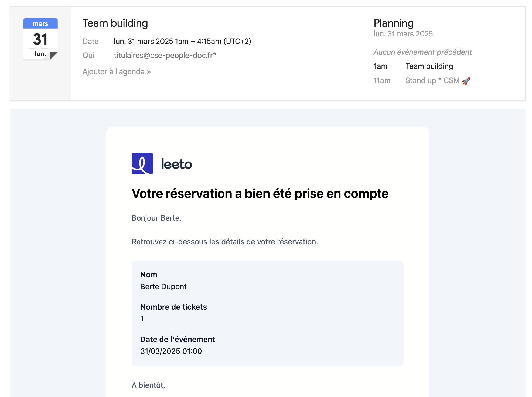The width and height of the screenshot is (532, 397).
Task: Click the folded corner of calendar icon
Action: [x=54, y=55]
